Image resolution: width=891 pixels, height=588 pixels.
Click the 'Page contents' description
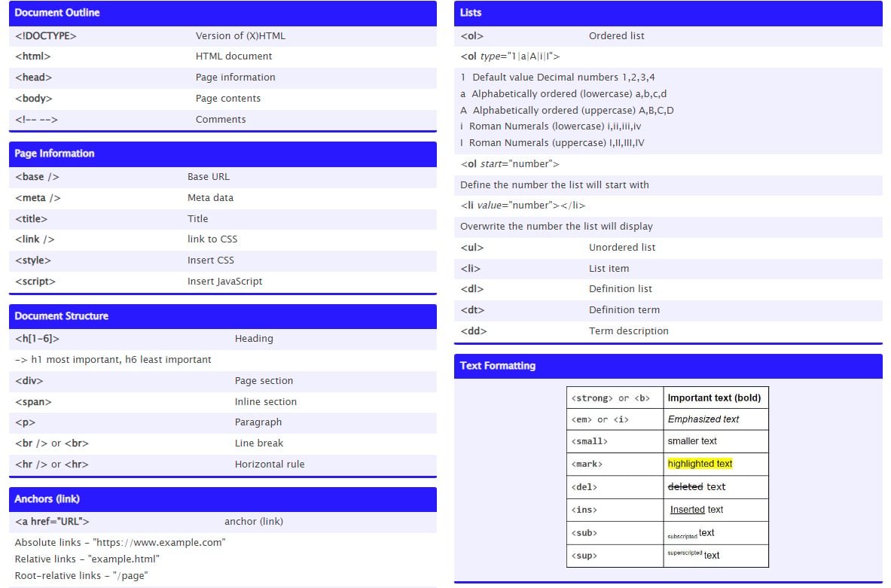(x=228, y=99)
